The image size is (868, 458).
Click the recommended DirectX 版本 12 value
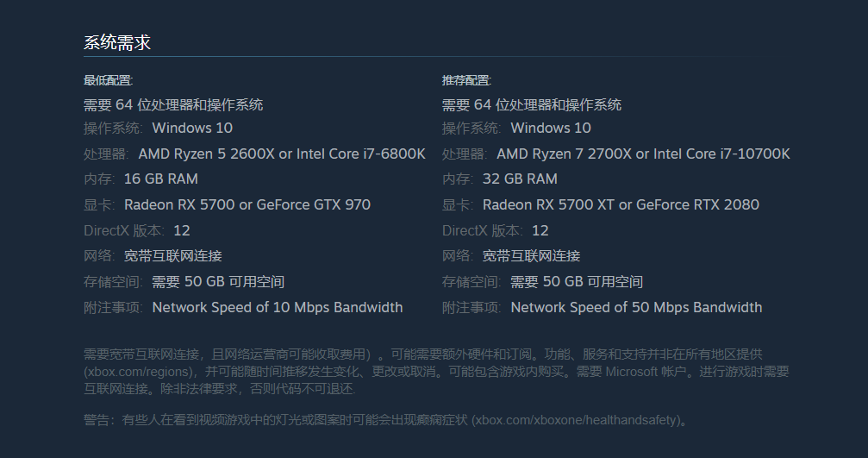(540, 230)
